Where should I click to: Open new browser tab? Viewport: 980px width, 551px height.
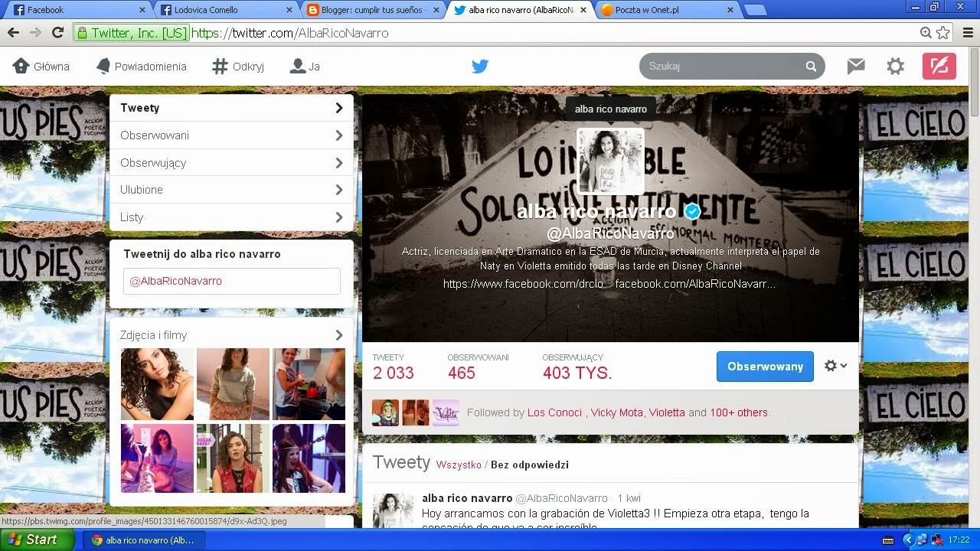(755, 10)
